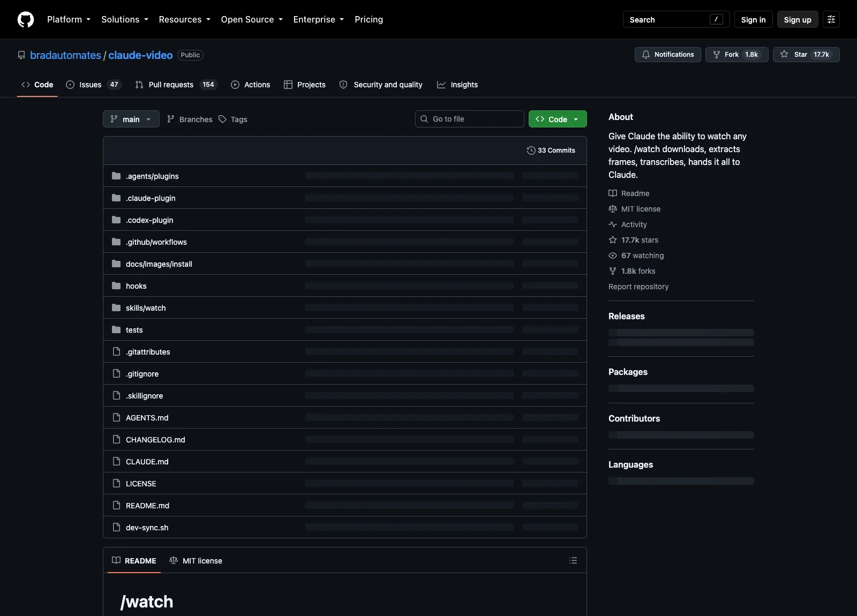Open the Security and quality tab
The width and height of the screenshot is (857, 616).
(381, 85)
